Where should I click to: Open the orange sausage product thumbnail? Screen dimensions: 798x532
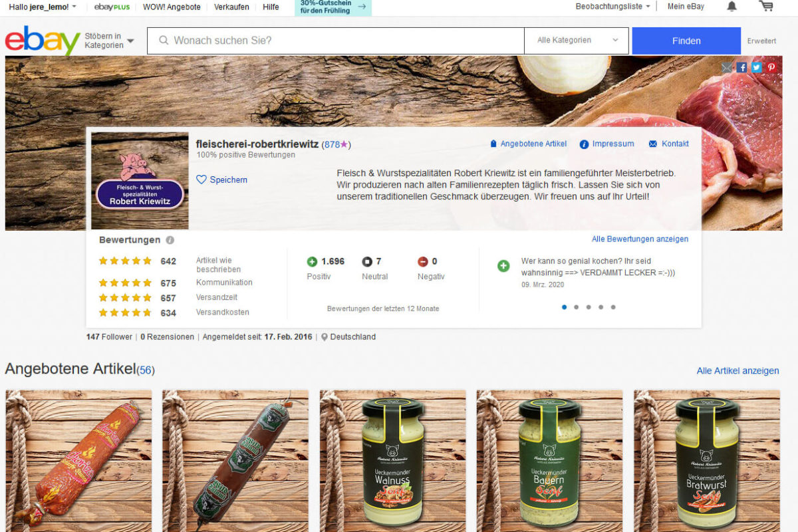pos(78,461)
